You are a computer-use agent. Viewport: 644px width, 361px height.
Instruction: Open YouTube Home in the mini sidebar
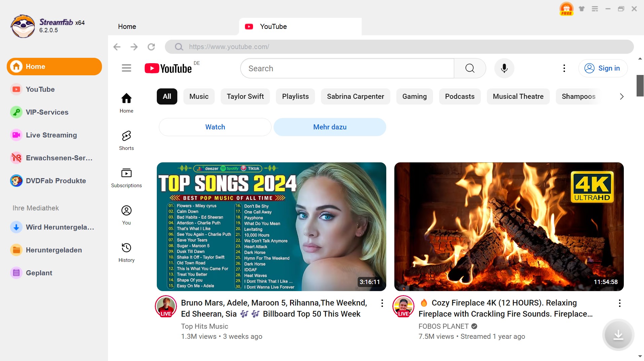click(x=127, y=103)
